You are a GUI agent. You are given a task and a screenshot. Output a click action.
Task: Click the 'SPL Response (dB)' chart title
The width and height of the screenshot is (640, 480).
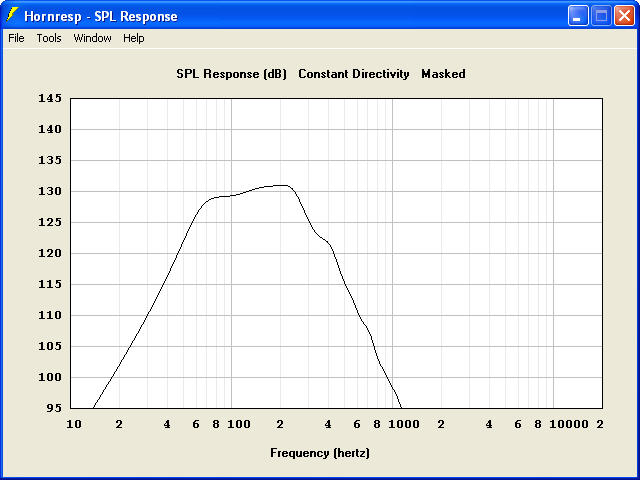pos(231,74)
